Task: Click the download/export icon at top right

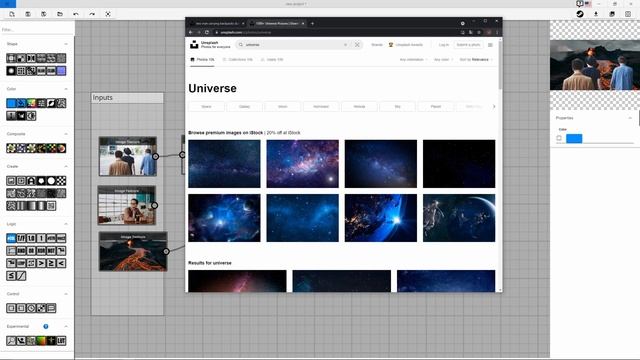Action: click(x=596, y=14)
